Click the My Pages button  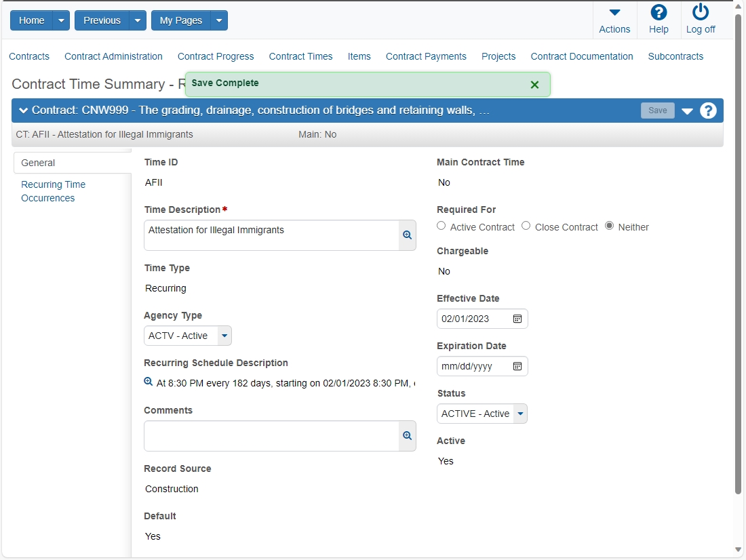click(x=181, y=20)
